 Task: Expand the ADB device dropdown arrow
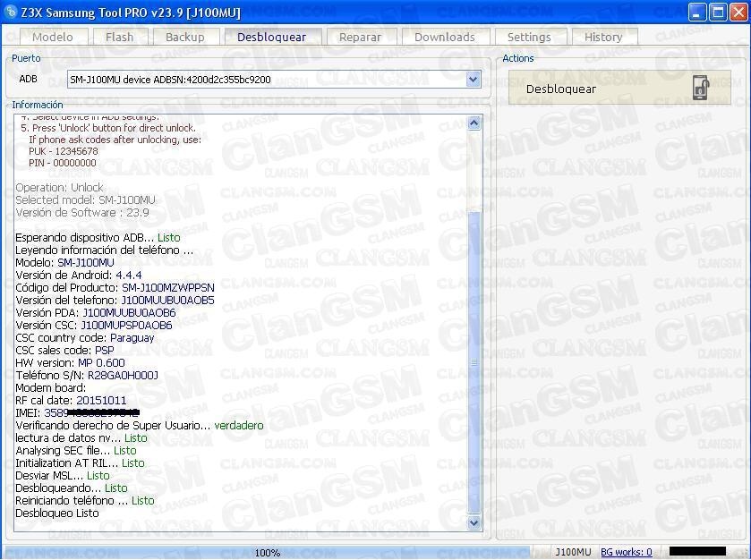pos(474,80)
